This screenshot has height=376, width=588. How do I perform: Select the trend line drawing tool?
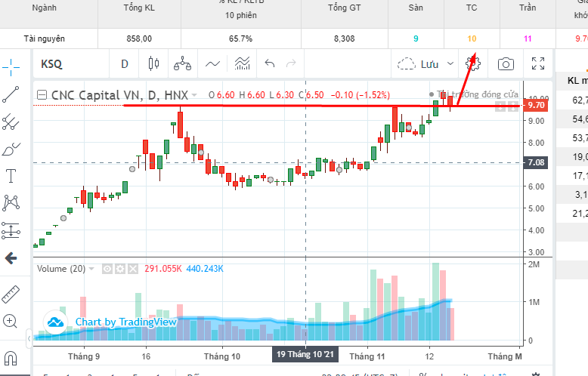(x=11, y=94)
